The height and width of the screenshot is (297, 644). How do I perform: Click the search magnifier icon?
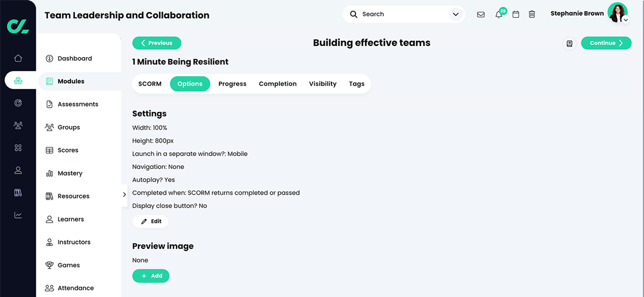[354, 15]
